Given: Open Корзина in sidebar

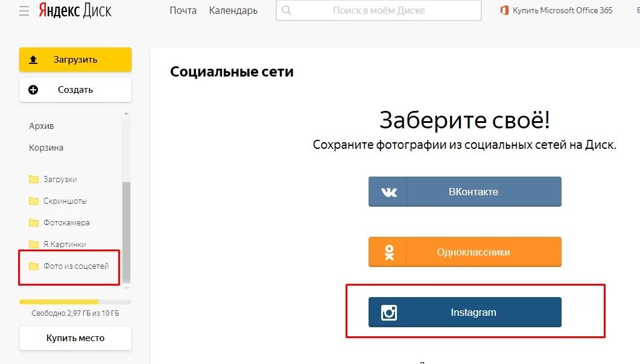Looking at the screenshot, I should pos(46,148).
